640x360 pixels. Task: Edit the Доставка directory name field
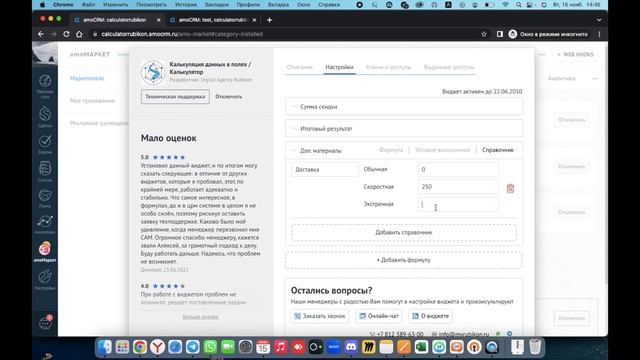tap(325, 169)
